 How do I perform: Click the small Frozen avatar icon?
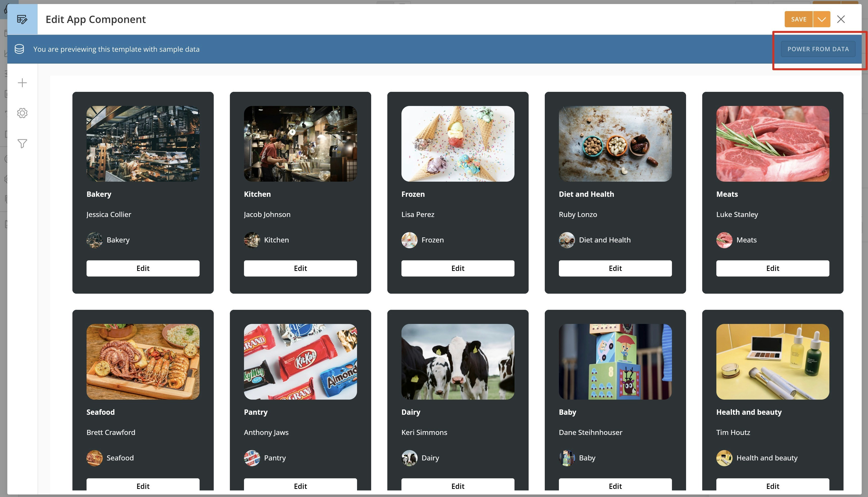click(x=409, y=240)
